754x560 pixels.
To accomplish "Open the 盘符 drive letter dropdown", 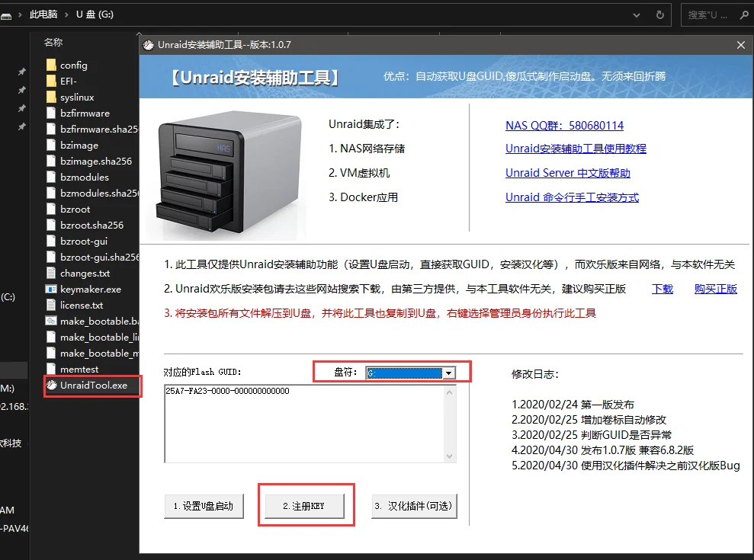I will tap(448, 373).
